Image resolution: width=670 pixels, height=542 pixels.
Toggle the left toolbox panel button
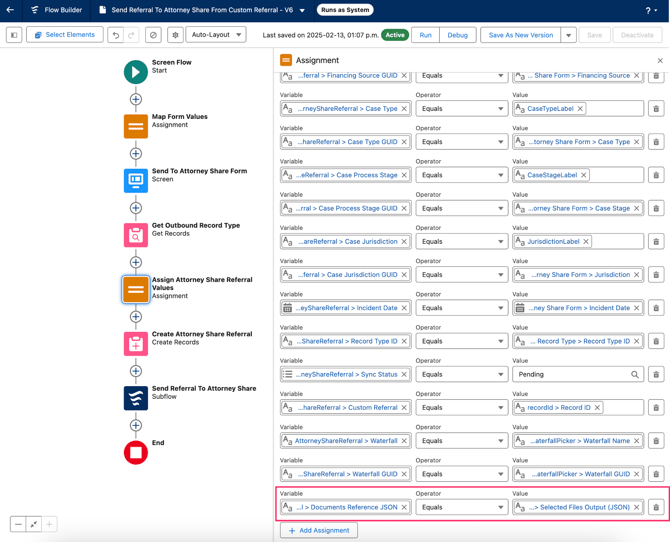click(x=14, y=35)
